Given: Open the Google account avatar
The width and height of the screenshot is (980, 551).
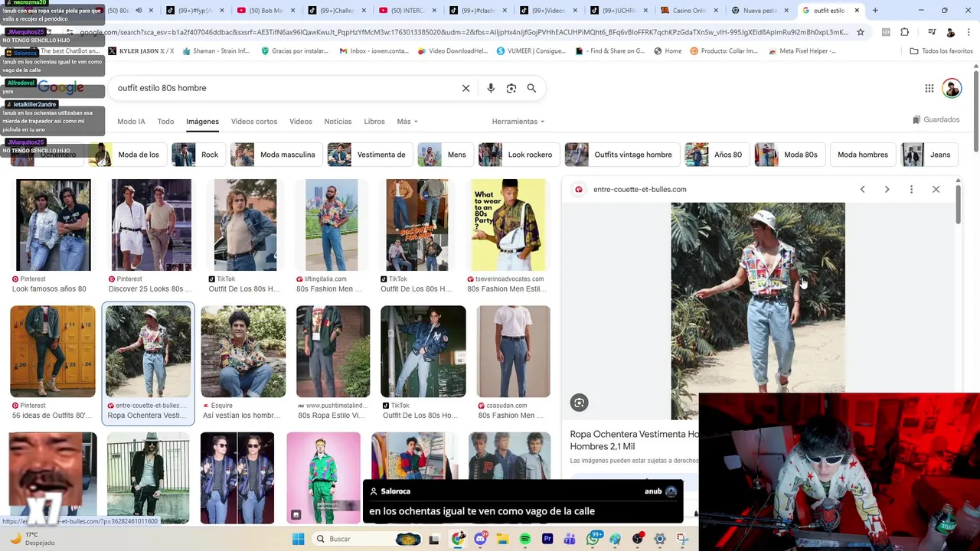Looking at the screenshot, I should [x=952, y=88].
